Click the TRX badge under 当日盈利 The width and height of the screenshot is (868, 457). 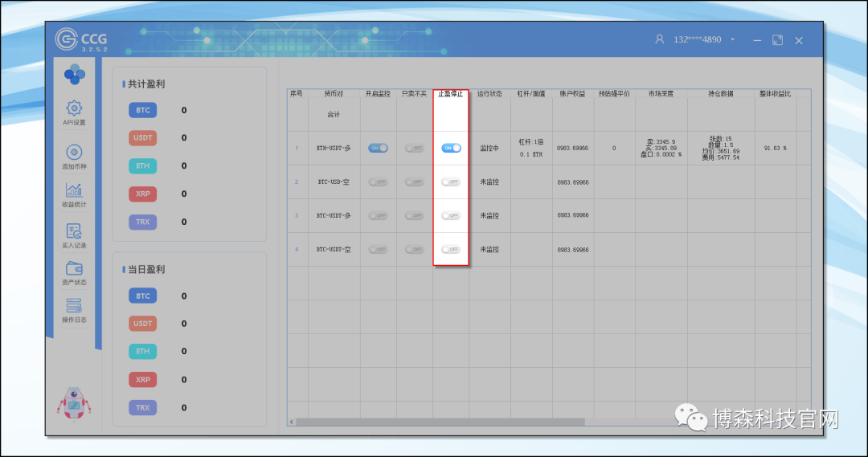pyautogui.click(x=143, y=408)
